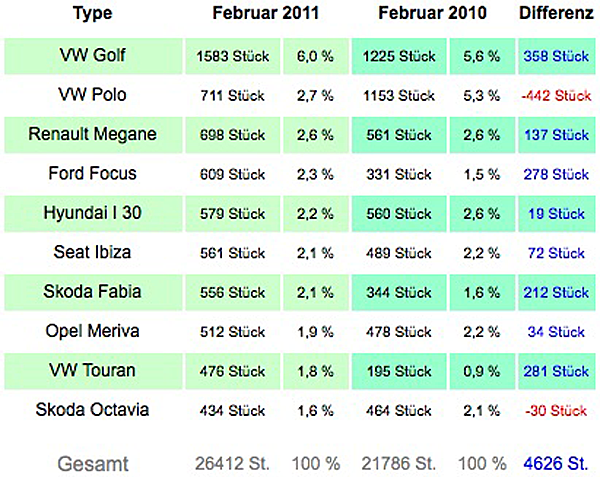The width and height of the screenshot is (600, 477).
Task: Select the Hyundai I 30 cell
Action: (x=93, y=213)
